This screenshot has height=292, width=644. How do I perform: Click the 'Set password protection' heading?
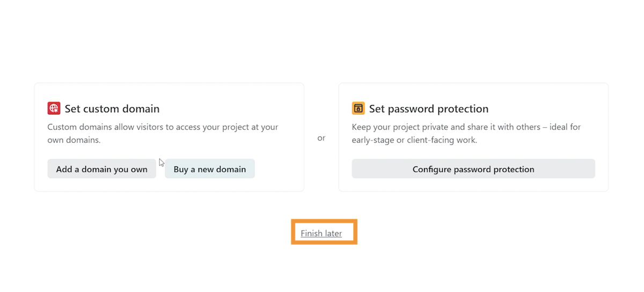point(429,108)
